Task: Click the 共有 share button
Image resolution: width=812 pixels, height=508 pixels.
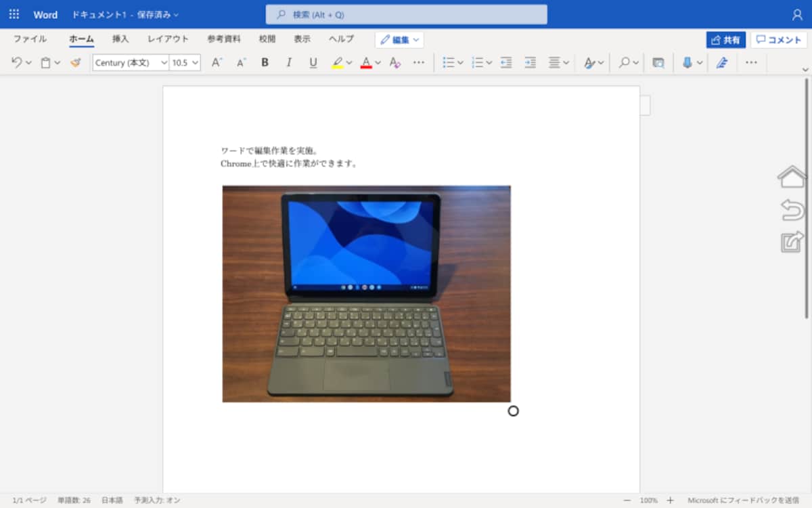Action: point(725,40)
